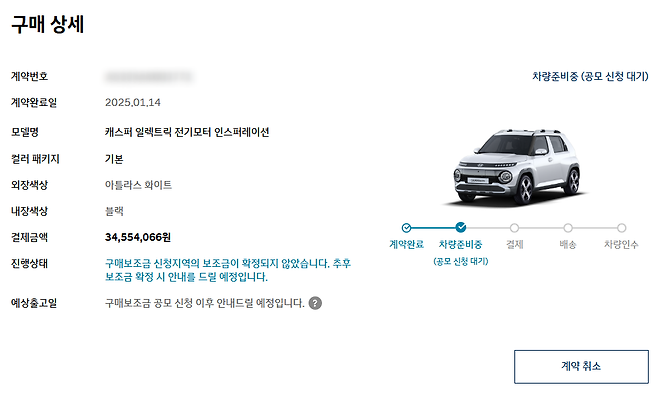Image resolution: width=658 pixels, height=411 pixels.
Task: Click the blurred contract number value
Action: (149, 77)
